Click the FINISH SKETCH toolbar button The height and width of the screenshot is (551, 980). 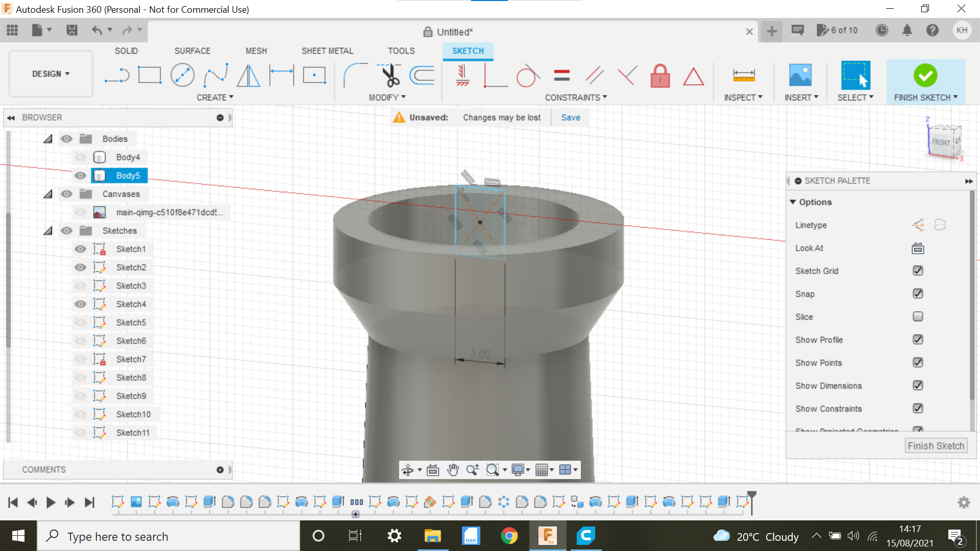pyautogui.click(x=925, y=82)
